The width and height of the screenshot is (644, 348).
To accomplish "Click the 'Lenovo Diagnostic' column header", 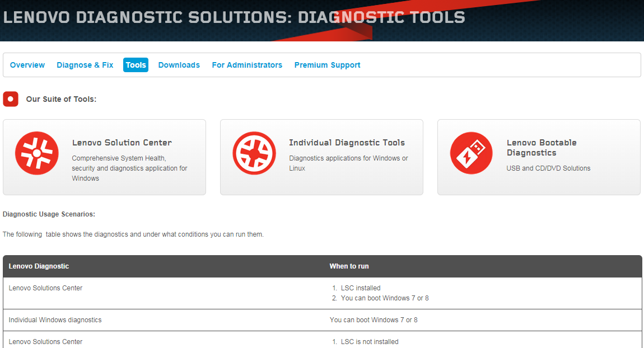I will click(x=39, y=266).
